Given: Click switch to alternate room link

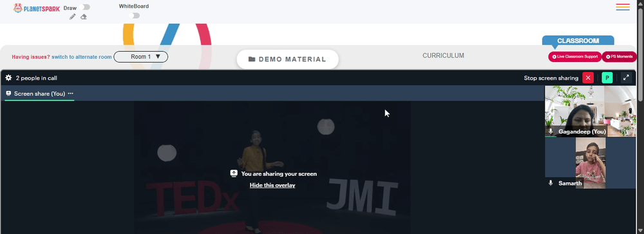Looking at the screenshot, I should pyautogui.click(x=82, y=57).
